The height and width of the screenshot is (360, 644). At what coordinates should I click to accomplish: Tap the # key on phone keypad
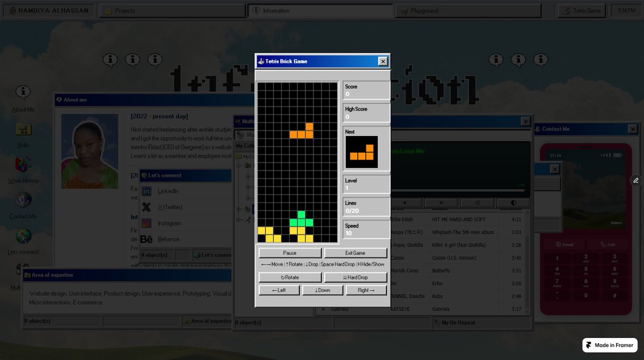tap(614, 295)
